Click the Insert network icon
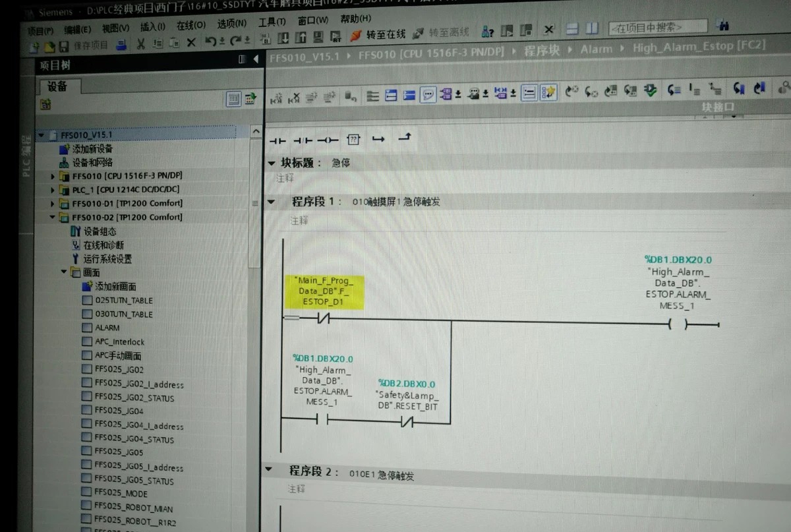The height and width of the screenshot is (532, 791). point(277,98)
